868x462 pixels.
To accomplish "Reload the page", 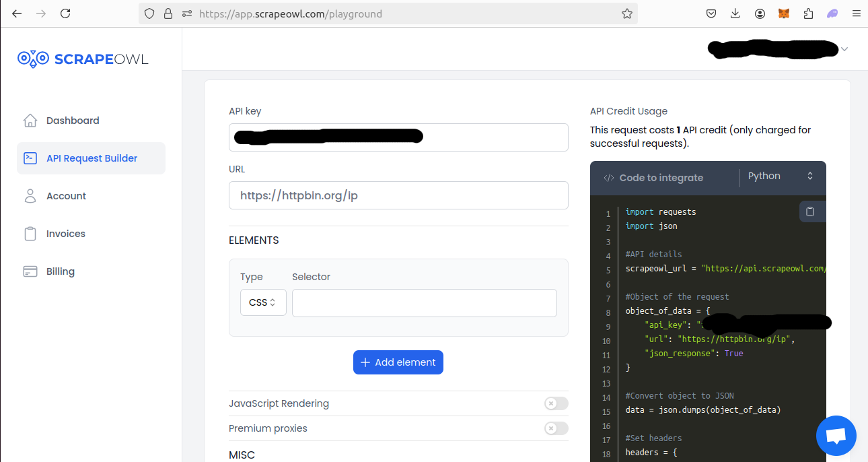I will pos(65,13).
